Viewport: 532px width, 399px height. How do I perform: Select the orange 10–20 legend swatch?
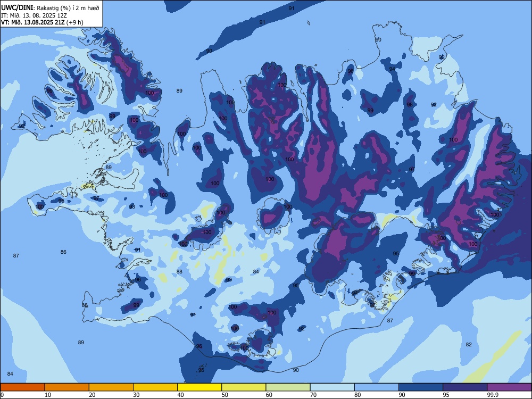coord(67,387)
